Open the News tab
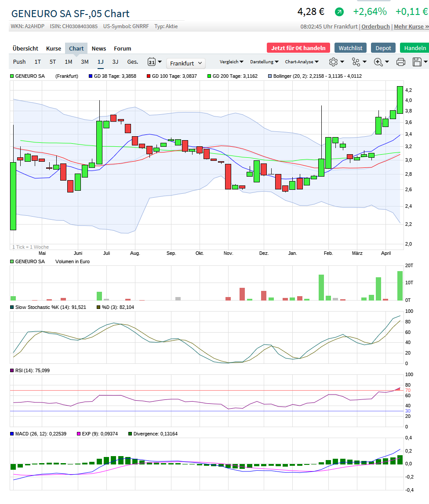The width and height of the screenshot is (429, 504). coord(99,48)
